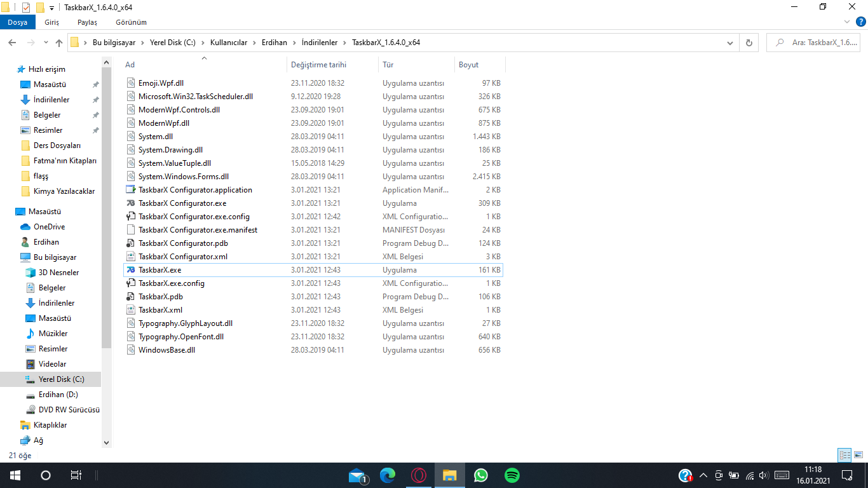The height and width of the screenshot is (488, 868).
Task: Select the TaskbarX.exe application icon
Action: point(131,270)
